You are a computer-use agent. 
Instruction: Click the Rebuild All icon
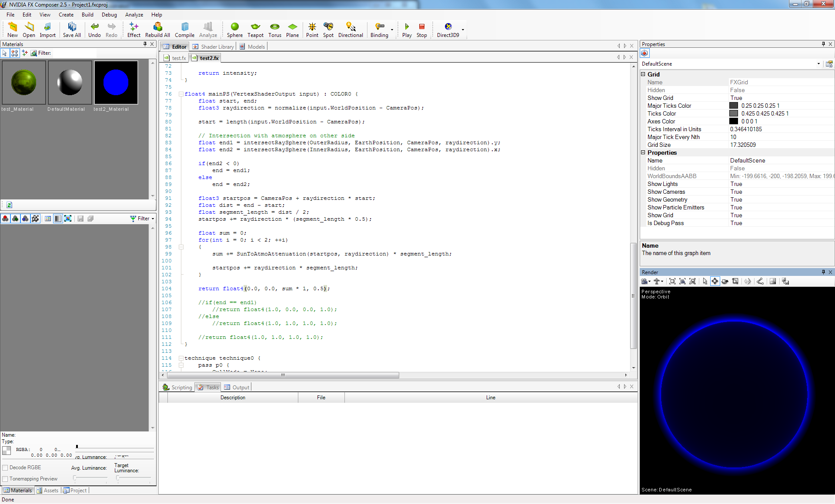pyautogui.click(x=157, y=30)
